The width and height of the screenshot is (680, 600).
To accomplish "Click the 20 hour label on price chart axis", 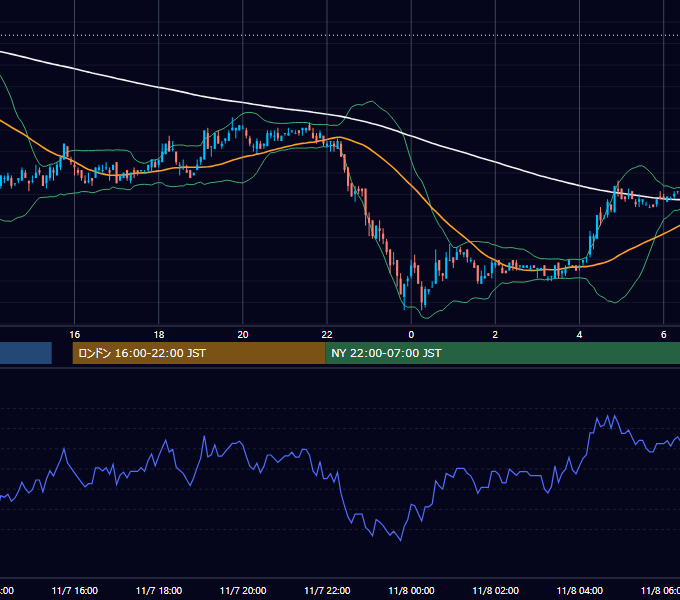I will (243, 335).
